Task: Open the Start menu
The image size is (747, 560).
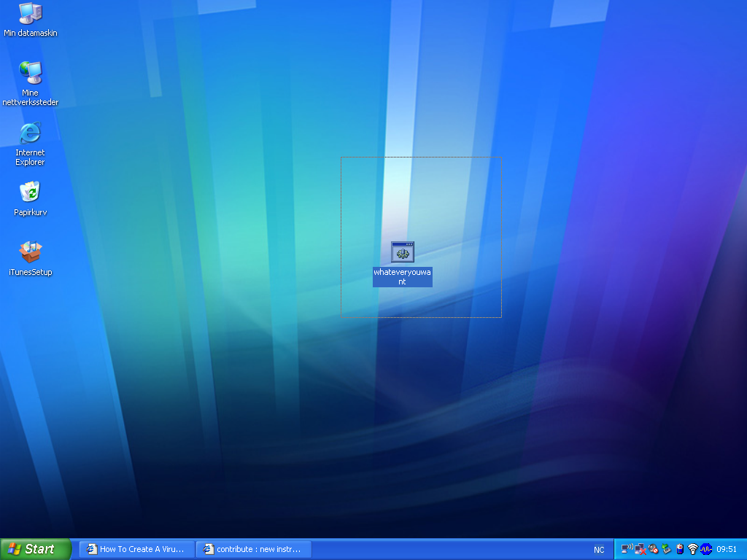Action: [x=36, y=549]
